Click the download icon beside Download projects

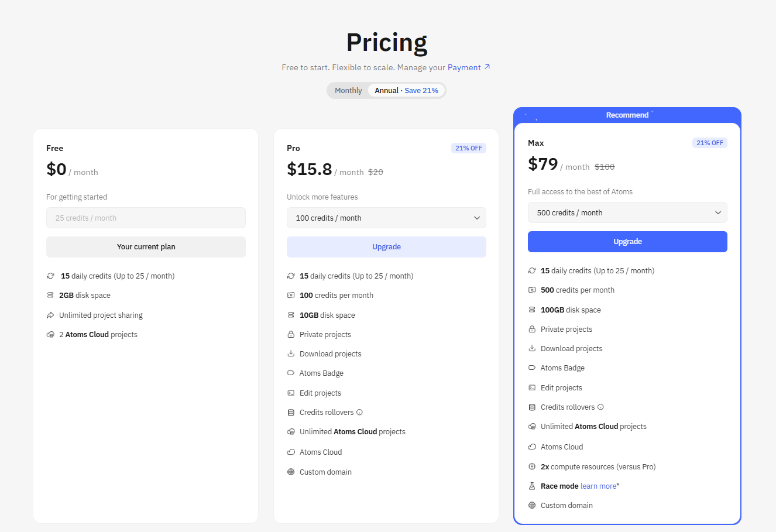click(x=291, y=353)
